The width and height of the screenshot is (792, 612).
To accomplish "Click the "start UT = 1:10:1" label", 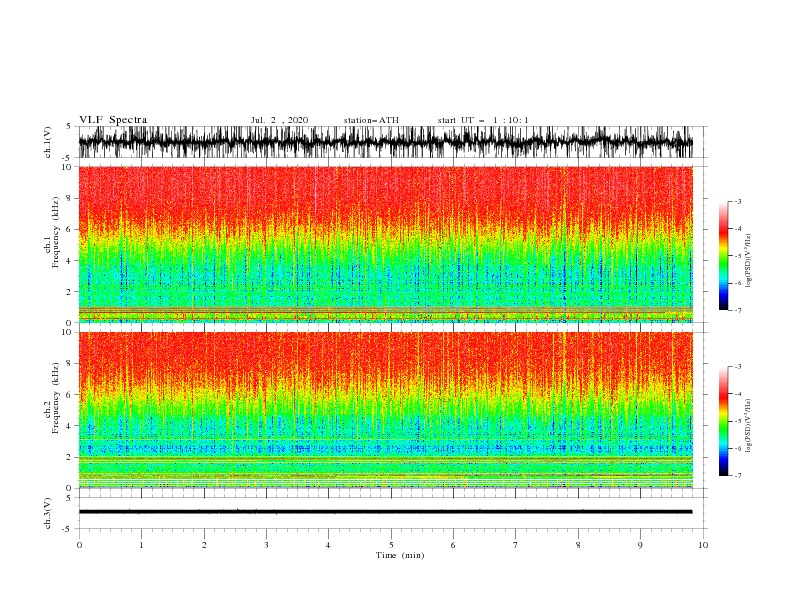I will [483, 120].
